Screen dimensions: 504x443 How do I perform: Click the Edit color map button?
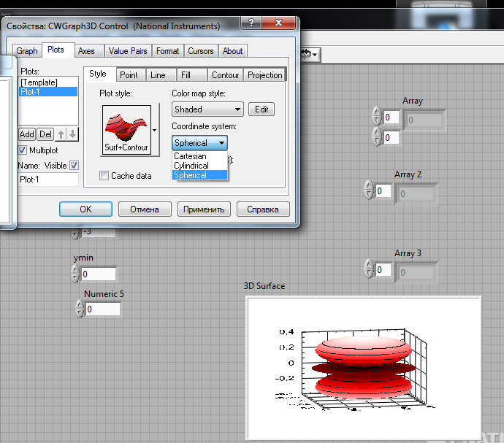(x=261, y=109)
